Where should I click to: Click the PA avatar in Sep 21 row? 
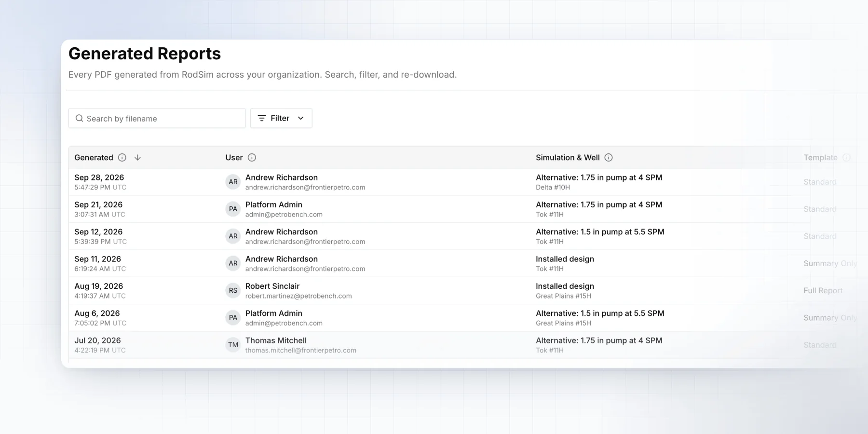tap(233, 209)
